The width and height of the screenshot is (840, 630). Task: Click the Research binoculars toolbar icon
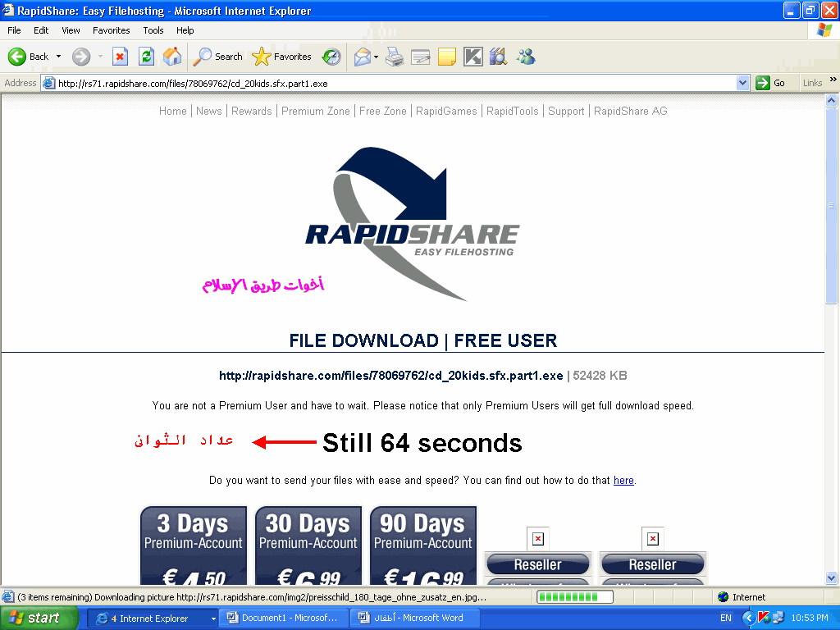(498, 57)
